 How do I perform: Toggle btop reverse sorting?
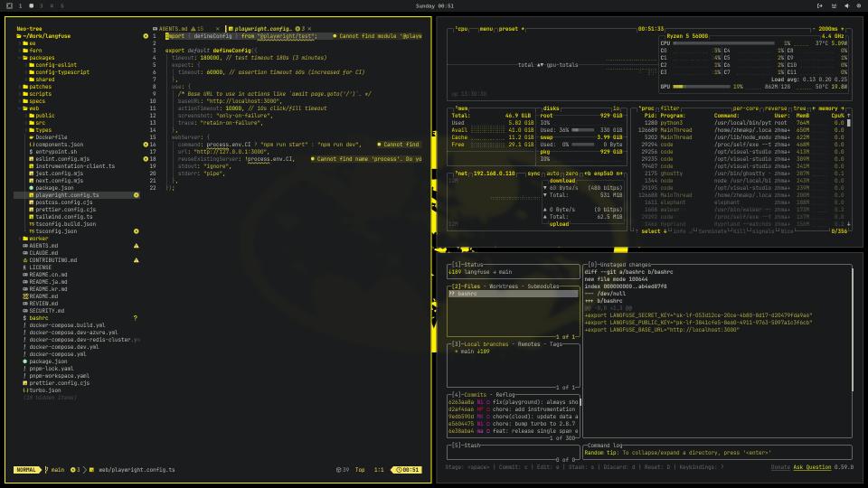pos(776,108)
